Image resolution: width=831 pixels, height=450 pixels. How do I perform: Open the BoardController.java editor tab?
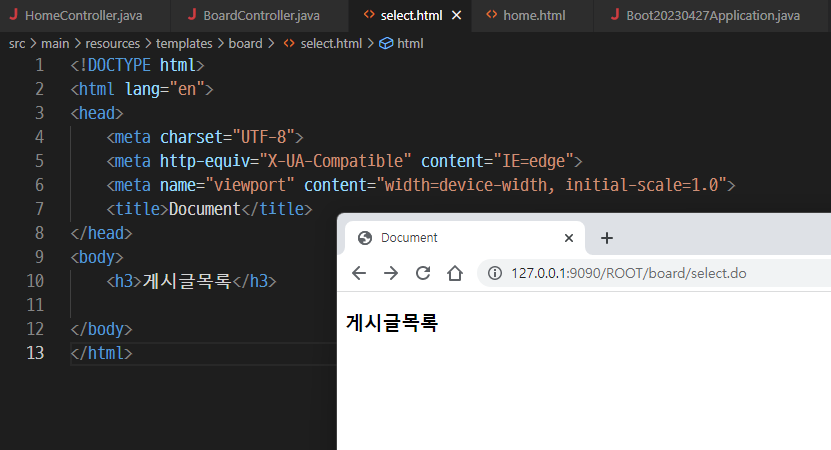260,15
